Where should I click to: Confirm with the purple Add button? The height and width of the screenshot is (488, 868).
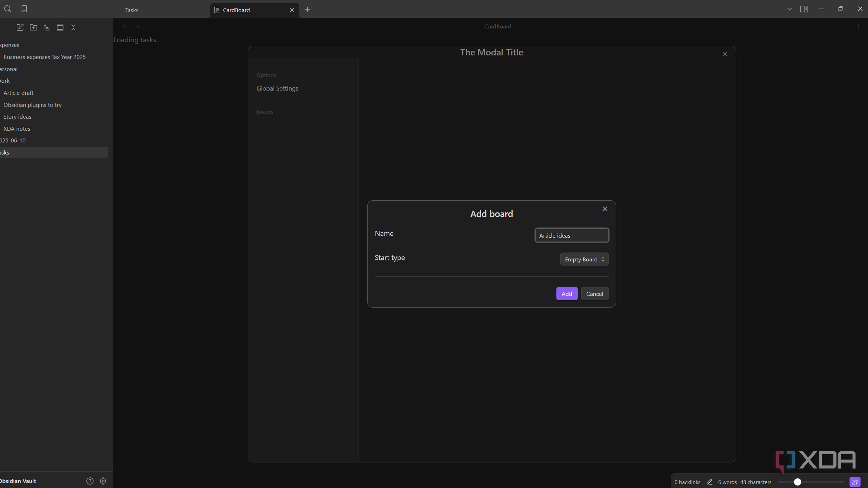click(x=567, y=294)
